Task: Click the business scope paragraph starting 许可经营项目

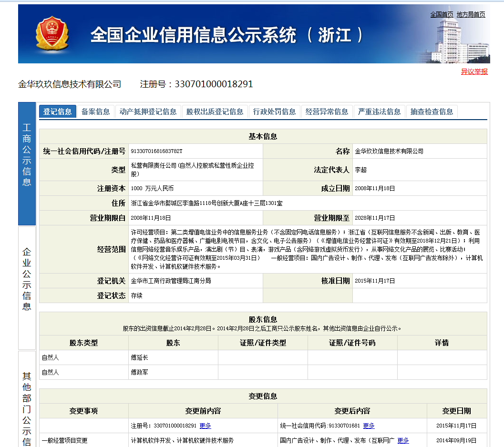Action: point(307,249)
